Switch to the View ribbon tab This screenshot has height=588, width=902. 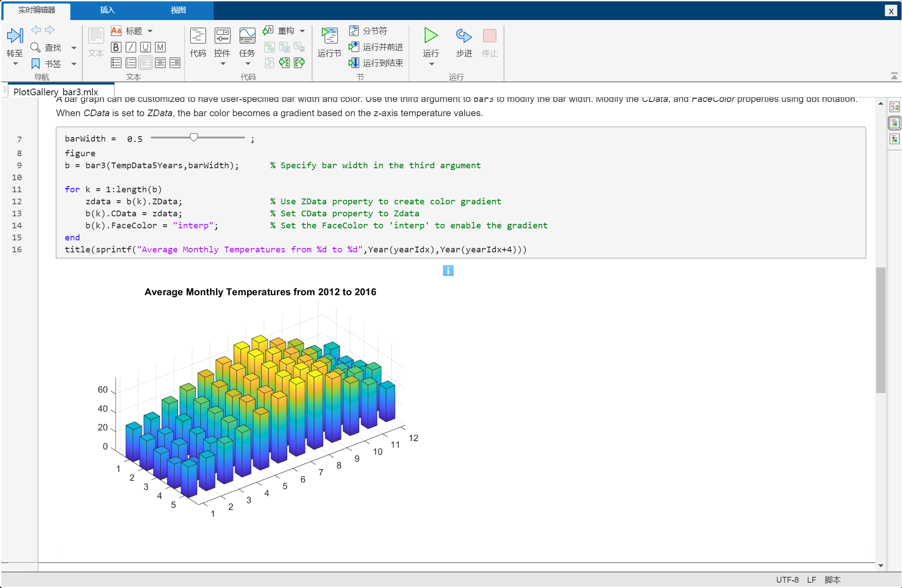(x=178, y=10)
